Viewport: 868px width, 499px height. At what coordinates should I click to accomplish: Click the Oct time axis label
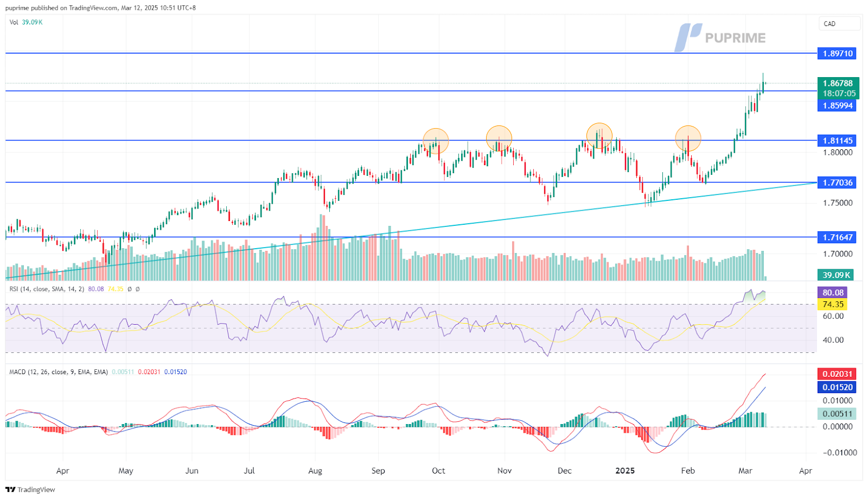point(438,471)
